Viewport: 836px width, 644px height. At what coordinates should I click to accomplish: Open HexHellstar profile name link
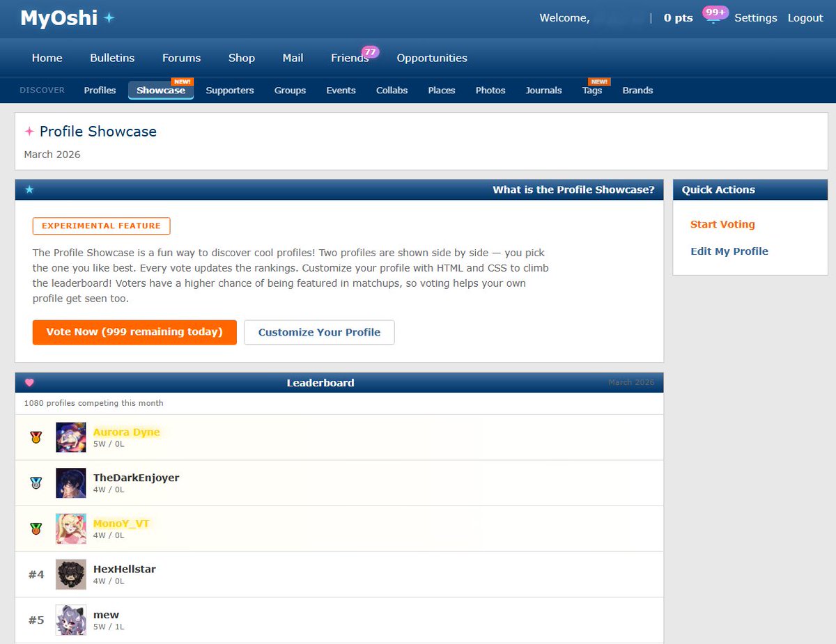click(x=125, y=569)
